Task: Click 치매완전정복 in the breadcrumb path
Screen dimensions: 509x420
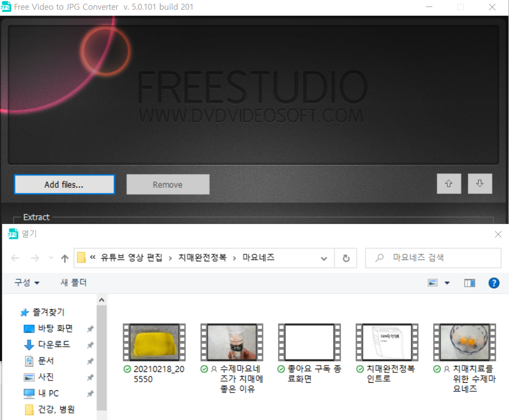Action: pyautogui.click(x=202, y=258)
